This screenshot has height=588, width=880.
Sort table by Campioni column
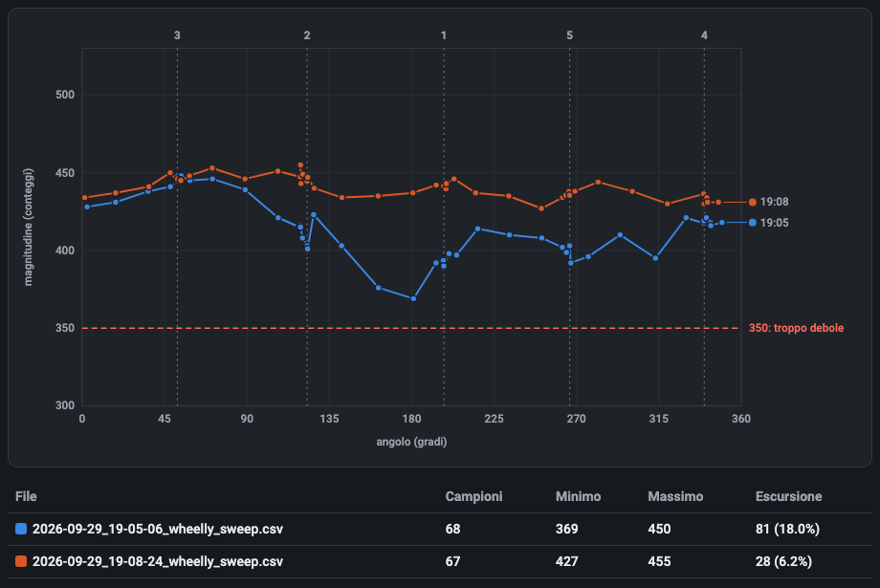(x=473, y=496)
